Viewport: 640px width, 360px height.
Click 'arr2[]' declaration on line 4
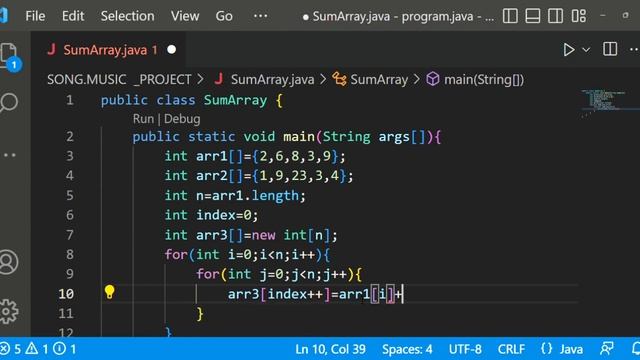(220, 176)
